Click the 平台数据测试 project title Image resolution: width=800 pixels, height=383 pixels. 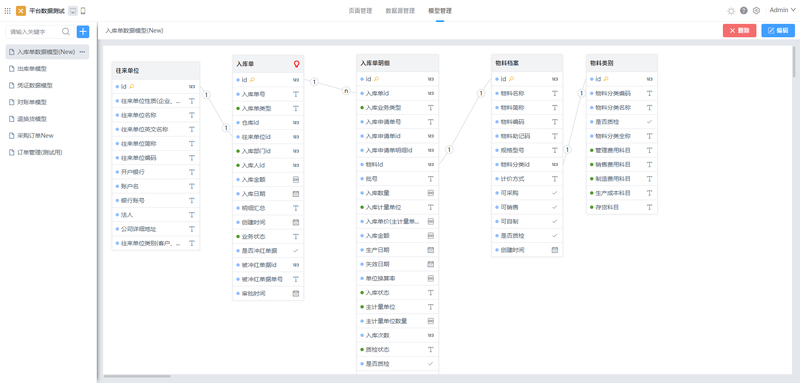pyautogui.click(x=47, y=11)
